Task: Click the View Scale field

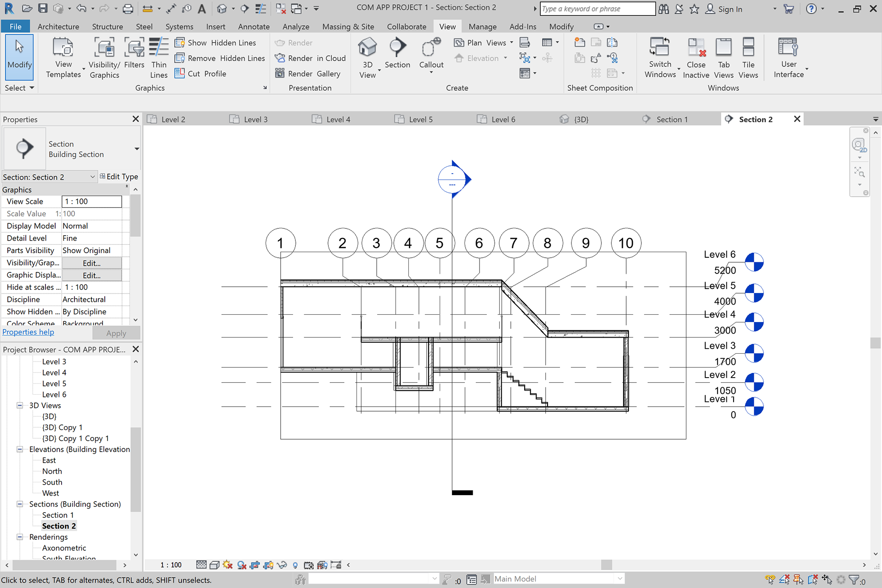Action: 92,201
